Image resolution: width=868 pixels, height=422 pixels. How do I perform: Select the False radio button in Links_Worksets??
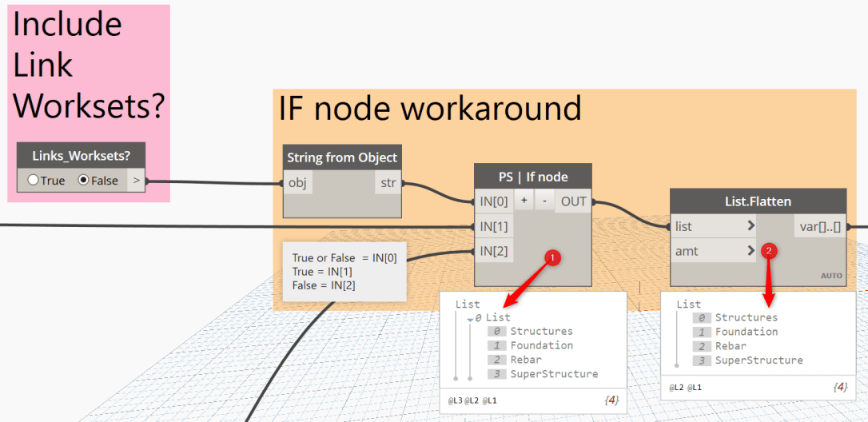(83, 181)
